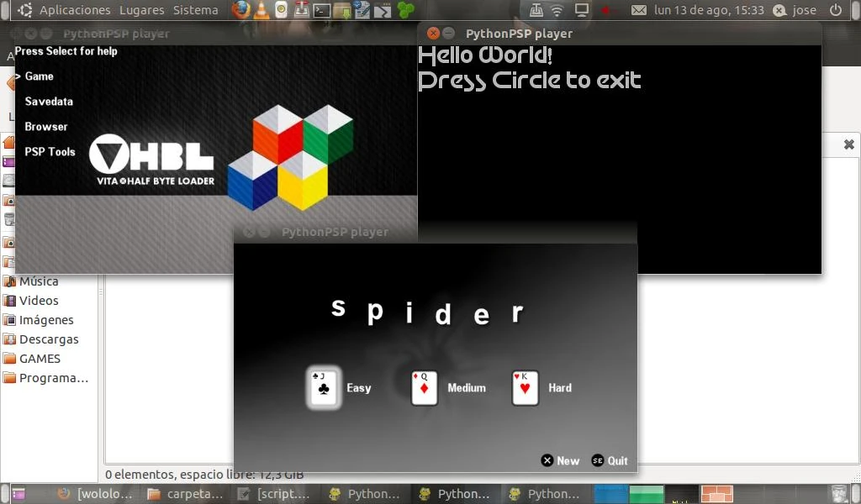Open the Aplicaciones menu
The image size is (861, 504).
point(75,10)
